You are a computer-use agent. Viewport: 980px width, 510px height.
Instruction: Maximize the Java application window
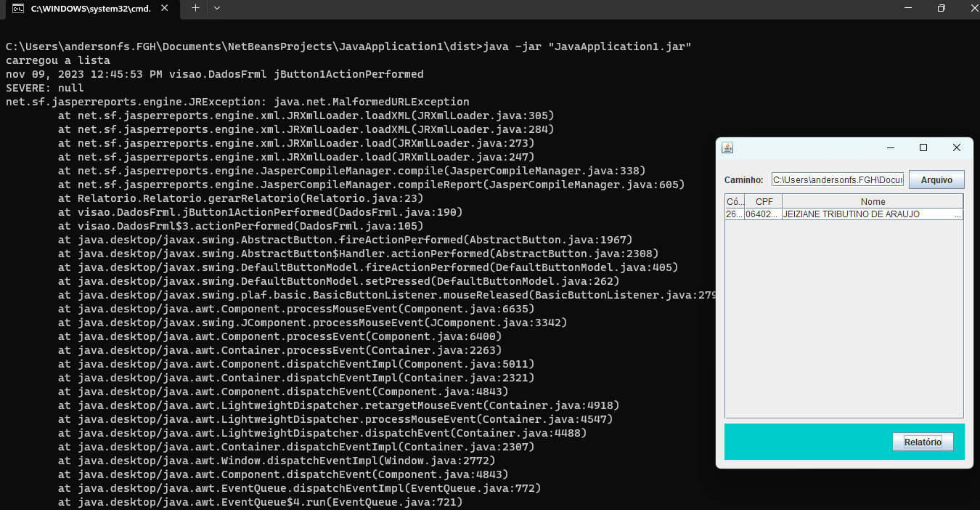coord(923,147)
